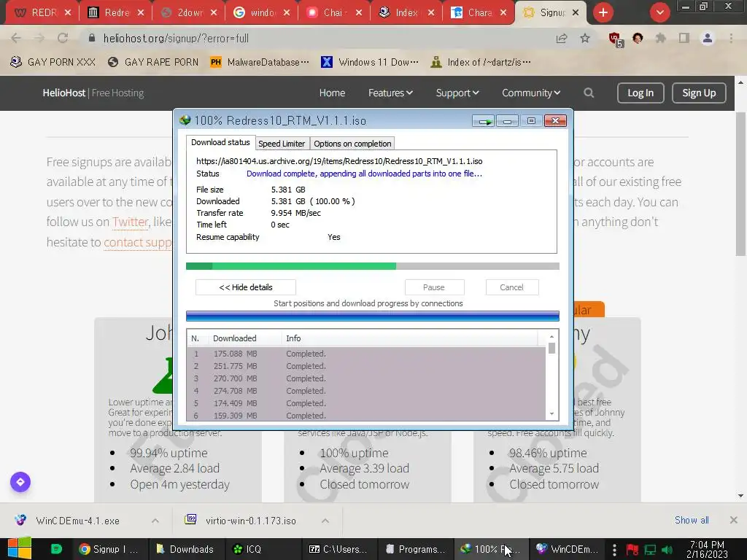
Task: Click the download dialog title bar icon
Action: tap(185, 120)
